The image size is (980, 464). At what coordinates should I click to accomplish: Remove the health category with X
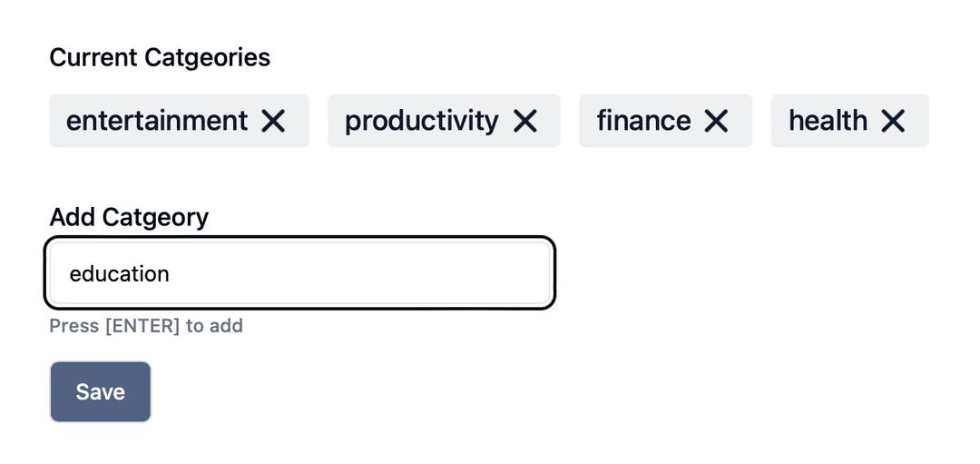[x=893, y=121]
